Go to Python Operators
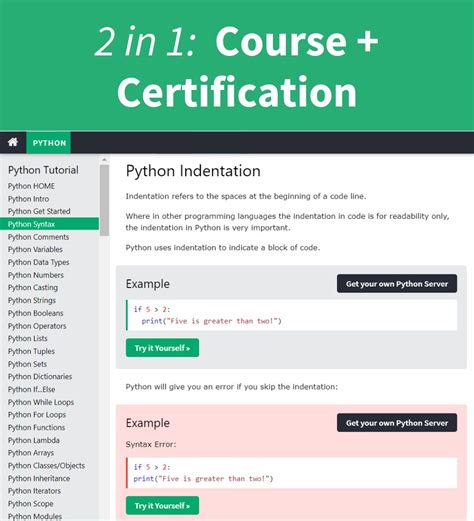 [37, 326]
